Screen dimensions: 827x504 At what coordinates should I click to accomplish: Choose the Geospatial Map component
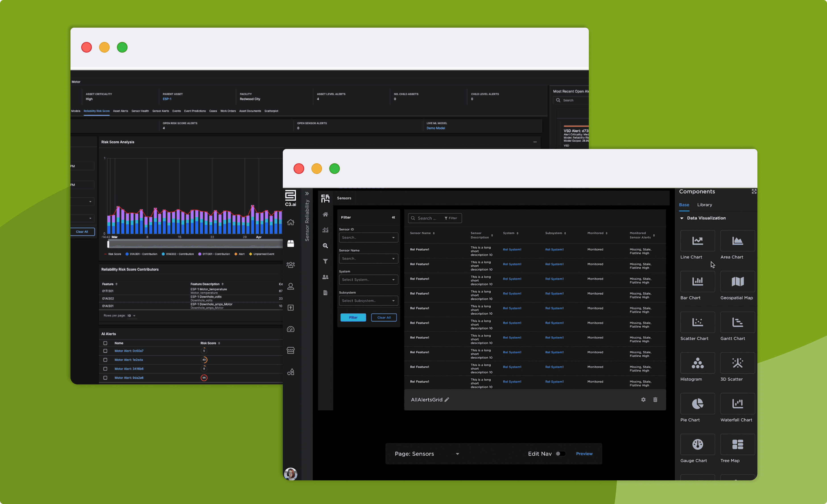coord(737,281)
